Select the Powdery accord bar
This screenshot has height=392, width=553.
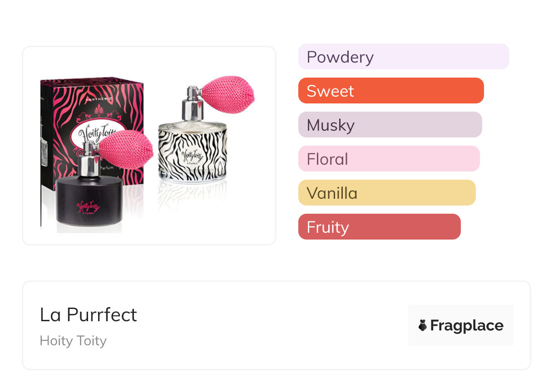pyautogui.click(x=403, y=57)
